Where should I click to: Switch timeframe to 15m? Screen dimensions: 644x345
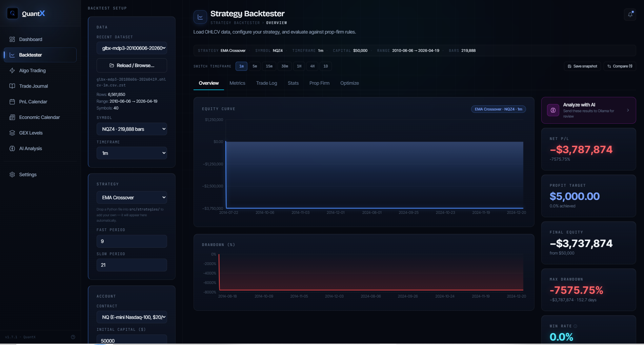269,66
